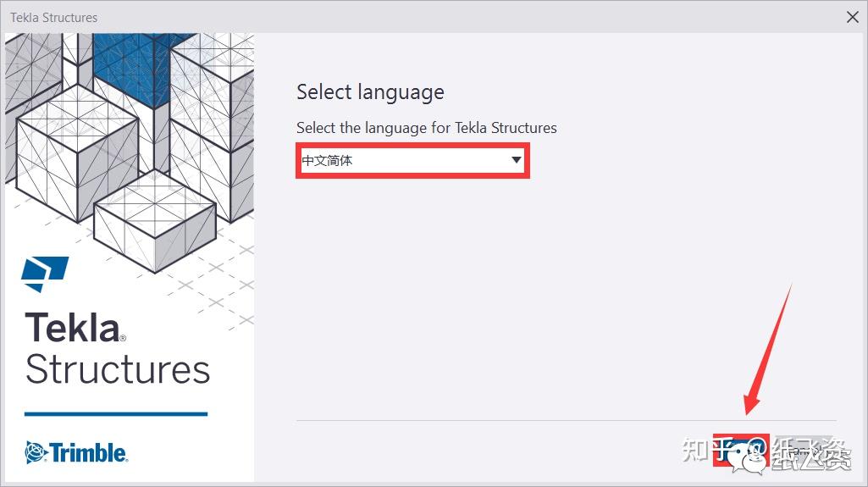This screenshot has width=868, height=487.
Task: Click the Trimble globe icon
Action: (36, 452)
